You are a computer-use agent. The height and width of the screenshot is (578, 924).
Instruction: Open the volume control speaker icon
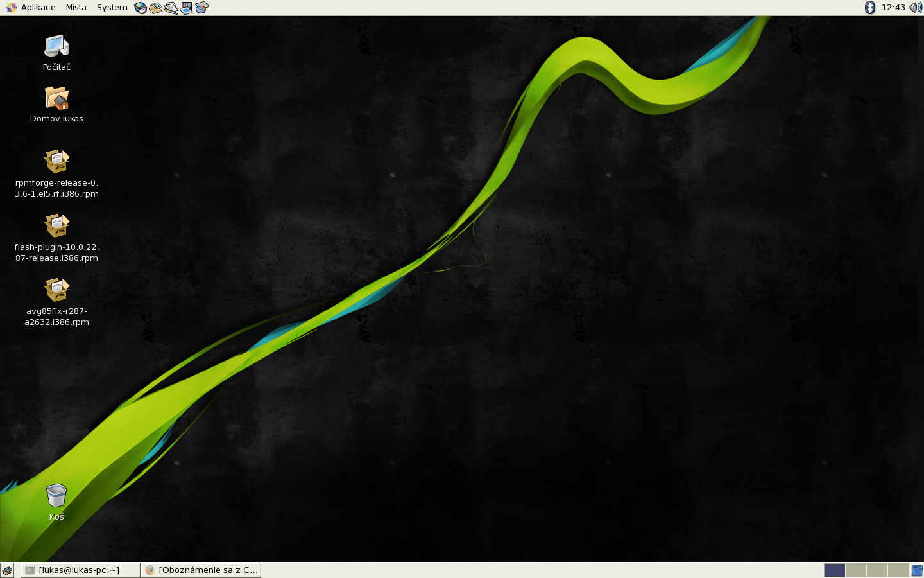click(x=916, y=8)
